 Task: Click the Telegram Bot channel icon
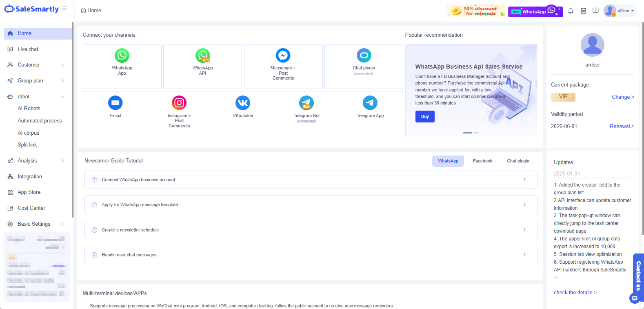click(x=306, y=103)
